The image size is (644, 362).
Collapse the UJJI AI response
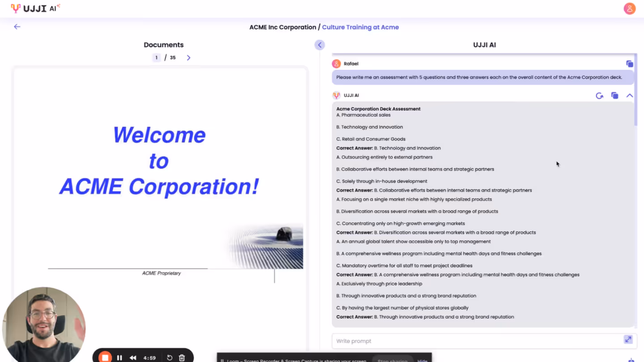point(629,96)
